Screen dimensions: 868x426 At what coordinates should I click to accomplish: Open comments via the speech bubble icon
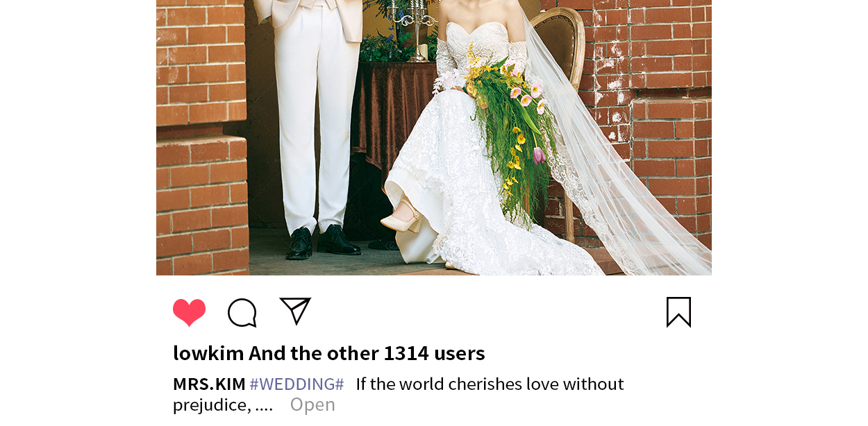242,313
